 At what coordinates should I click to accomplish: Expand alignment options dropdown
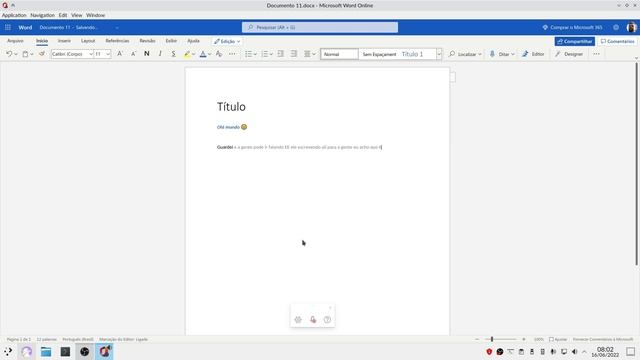(314, 54)
